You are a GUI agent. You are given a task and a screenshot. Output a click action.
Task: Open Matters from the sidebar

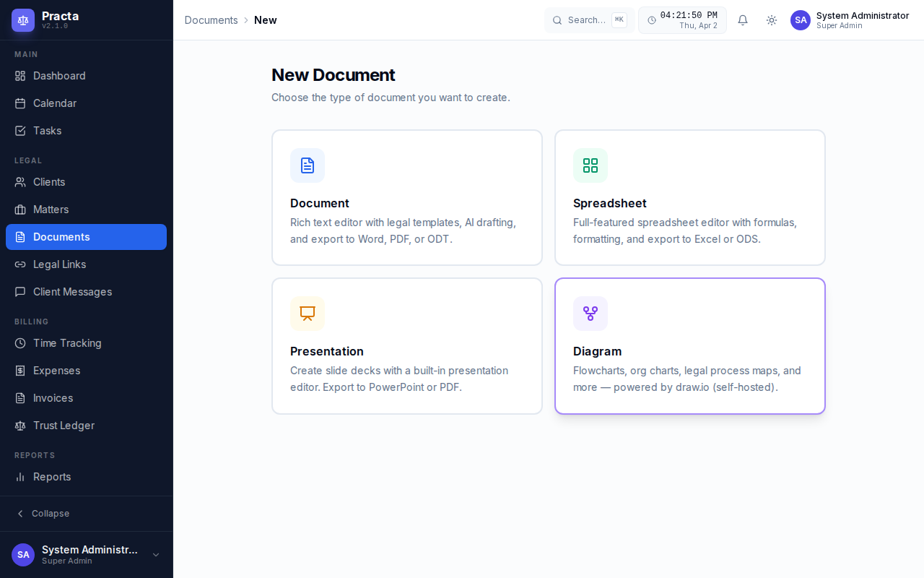click(x=51, y=210)
